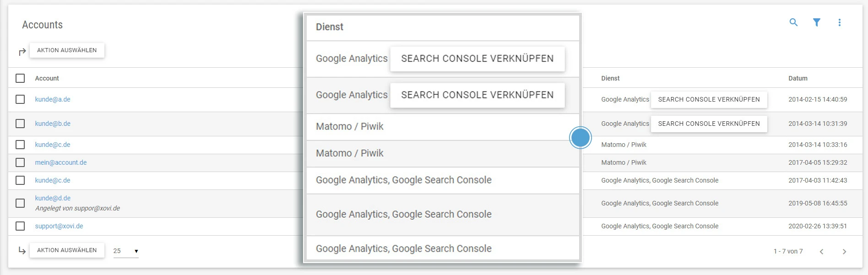Open the three-dot more options menu

(x=839, y=22)
